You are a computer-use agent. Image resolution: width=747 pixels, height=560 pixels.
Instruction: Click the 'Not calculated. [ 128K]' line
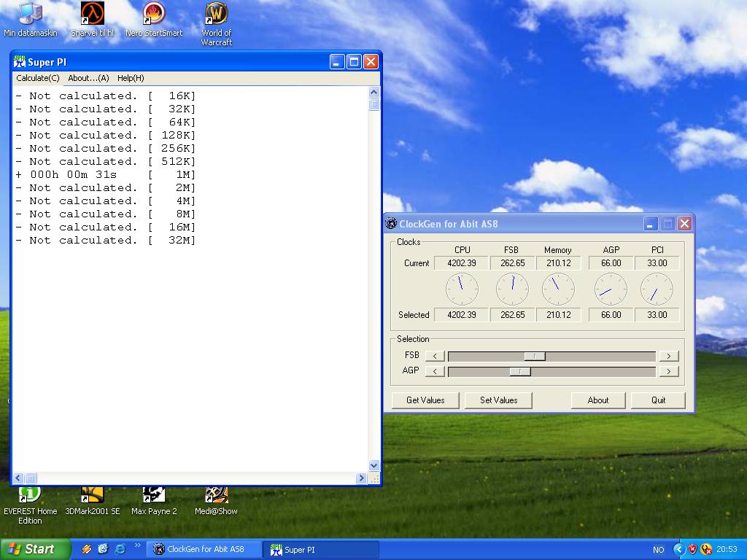[106, 135]
